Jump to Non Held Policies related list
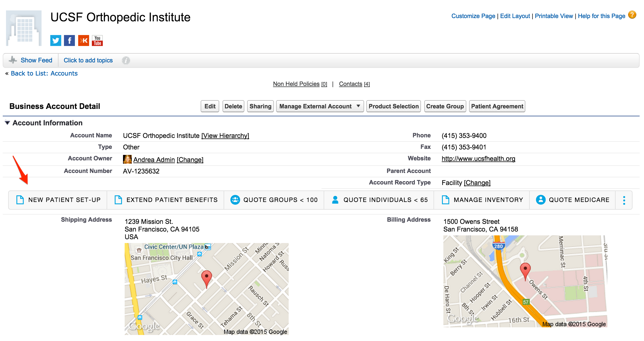 300,84
